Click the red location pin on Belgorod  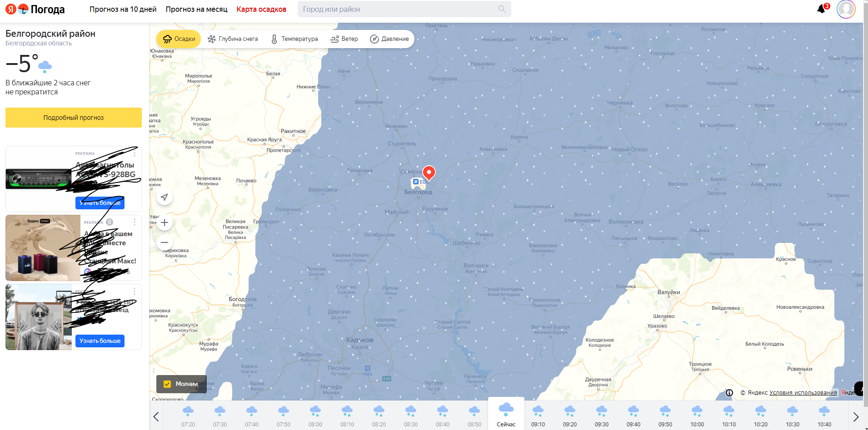click(x=429, y=173)
